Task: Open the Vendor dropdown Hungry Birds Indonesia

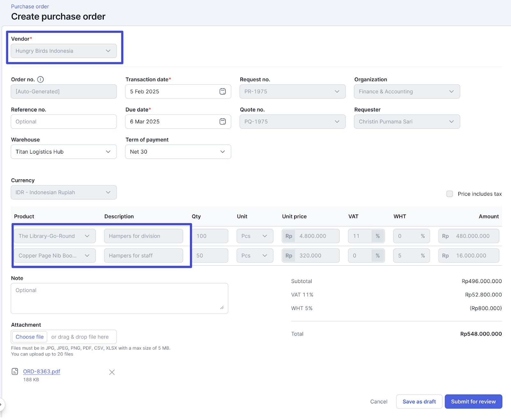Action: point(64,51)
